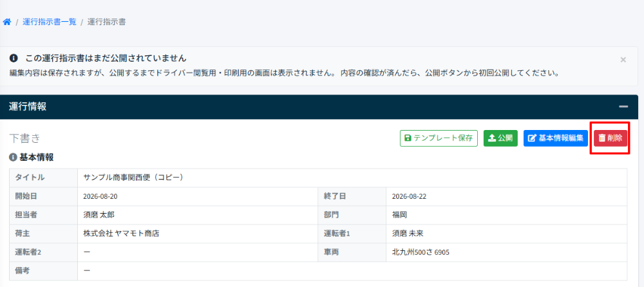Click the 開始日 label cell
The image size is (644, 287).
44,196
